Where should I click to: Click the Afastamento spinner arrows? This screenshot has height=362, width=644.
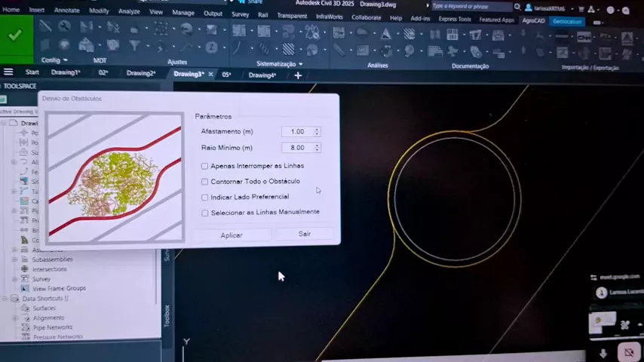point(317,132)
